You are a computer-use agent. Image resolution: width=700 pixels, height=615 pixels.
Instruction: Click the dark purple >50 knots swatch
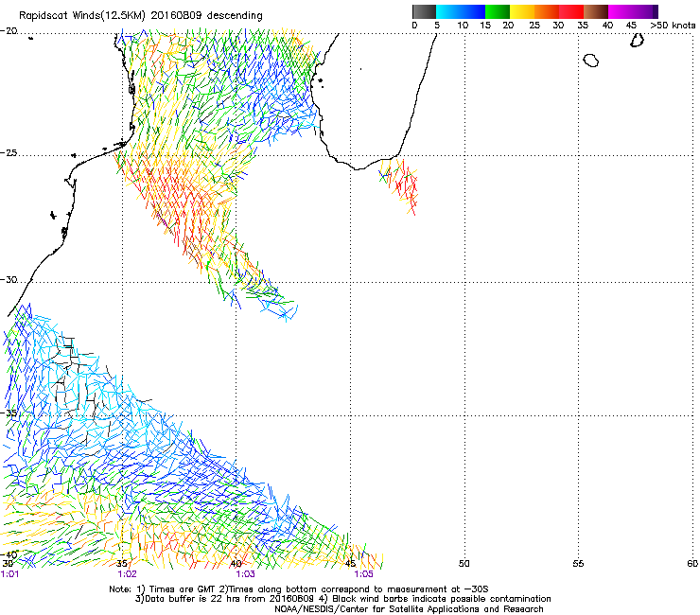point(656,11)
